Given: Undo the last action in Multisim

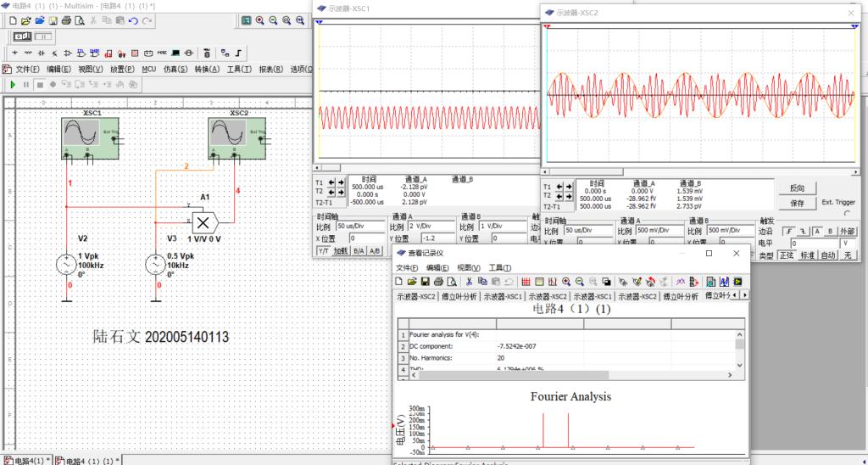Looking at the screenshot, I should [x=133, y=21].
